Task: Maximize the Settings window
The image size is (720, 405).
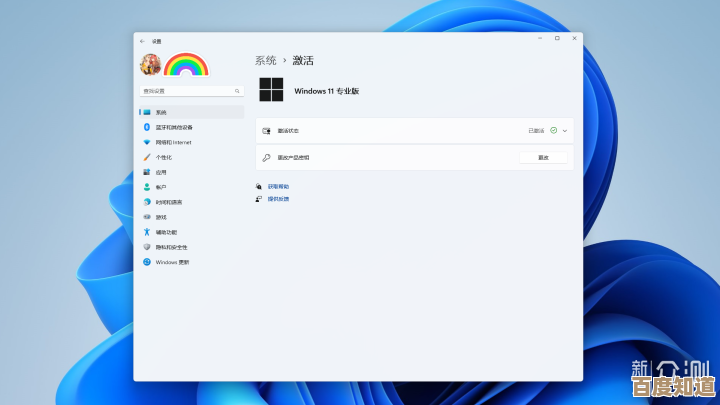Action: pos(557,39)
